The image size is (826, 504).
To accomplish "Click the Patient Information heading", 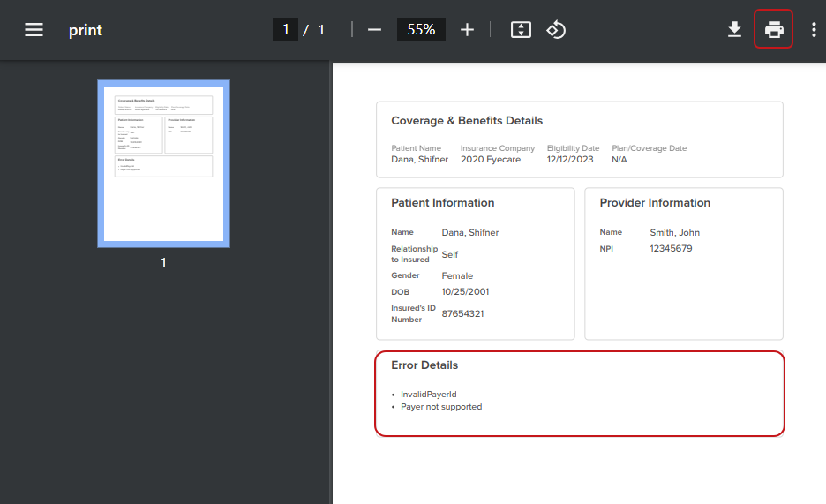I will click(442, 203).
